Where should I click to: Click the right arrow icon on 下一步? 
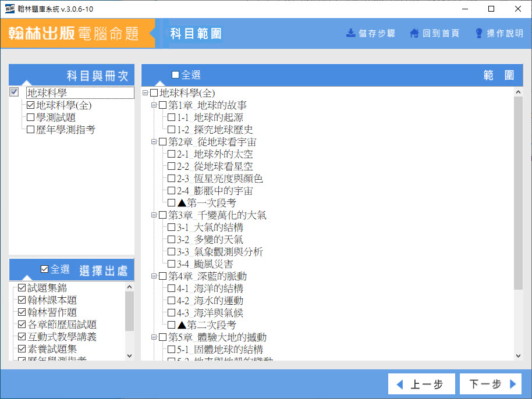pyautogui.click(x=513, y=384)
